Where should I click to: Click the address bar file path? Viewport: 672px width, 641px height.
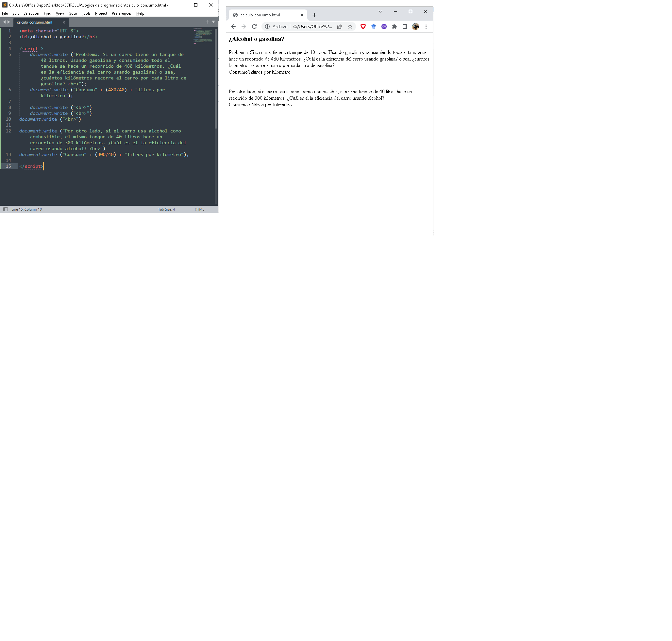click(312, 26)
